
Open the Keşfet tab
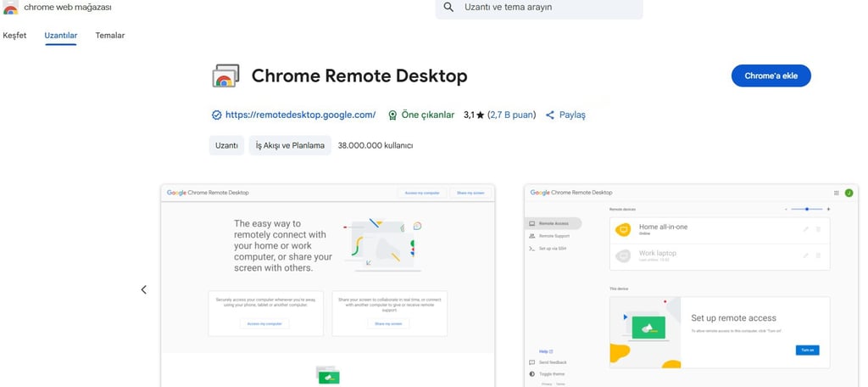14,36
